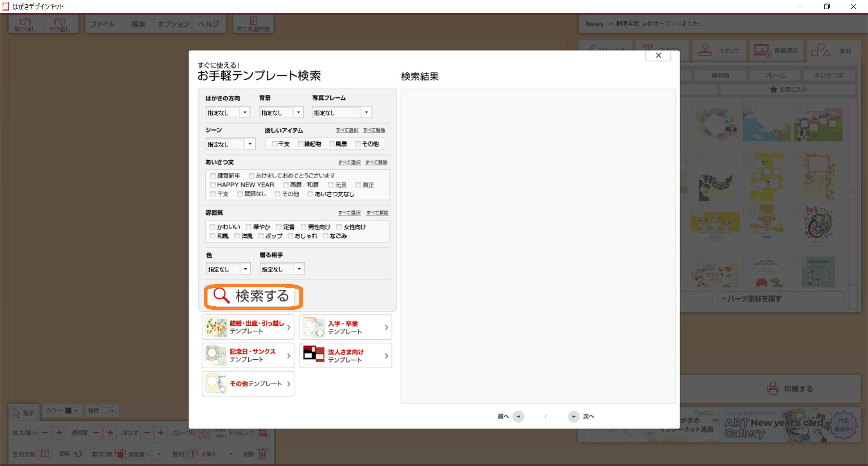Open お気に入り favorites
This screenshot has width=868, height=466.
coord(788,90)
